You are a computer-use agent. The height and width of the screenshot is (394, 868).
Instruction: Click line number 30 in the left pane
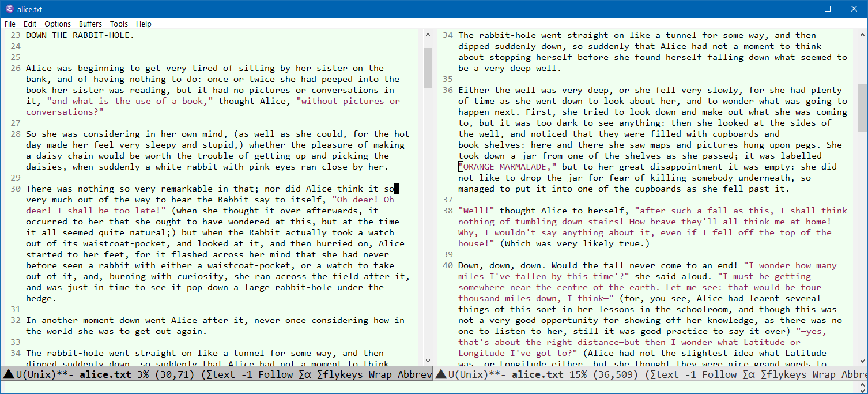tap(15, 189)
